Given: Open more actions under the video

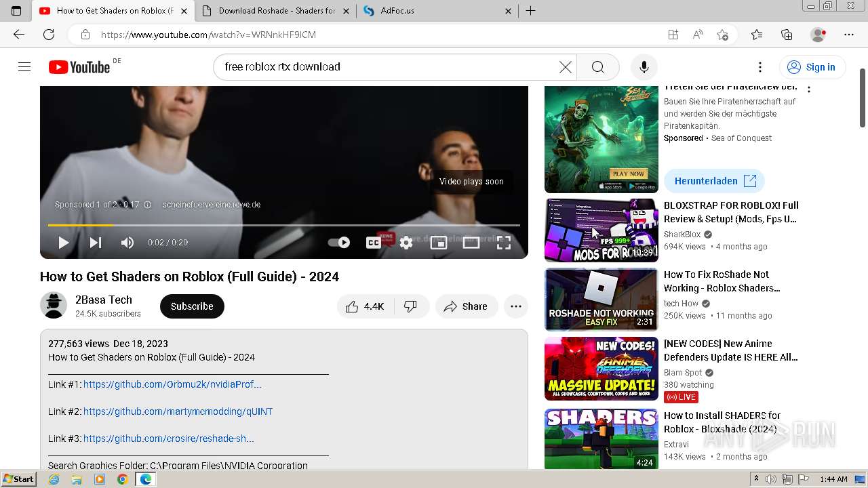Looking at the screenshot, I should (x=516, y=306).
